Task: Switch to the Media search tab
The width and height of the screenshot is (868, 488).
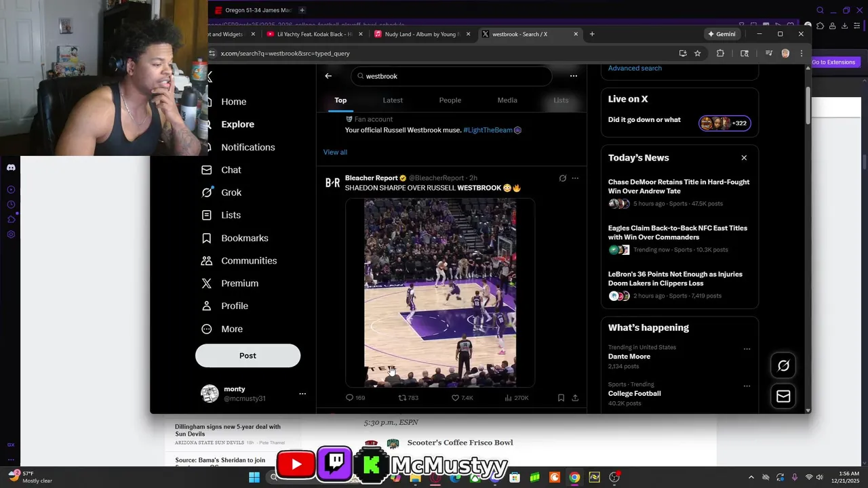Action: click(x=507, y=100)
